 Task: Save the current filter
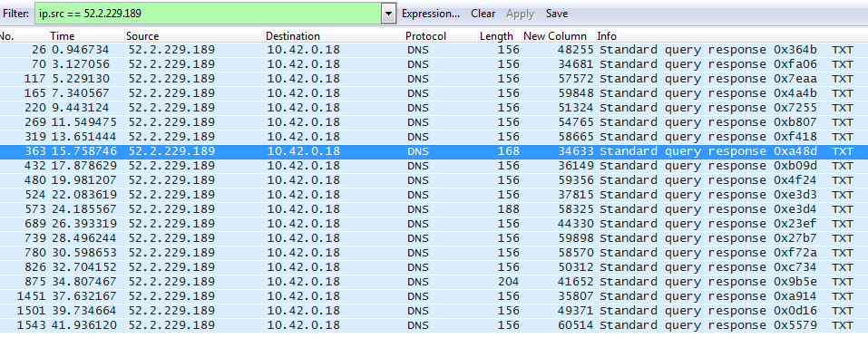pyautogui.click(x=556, y=14)
